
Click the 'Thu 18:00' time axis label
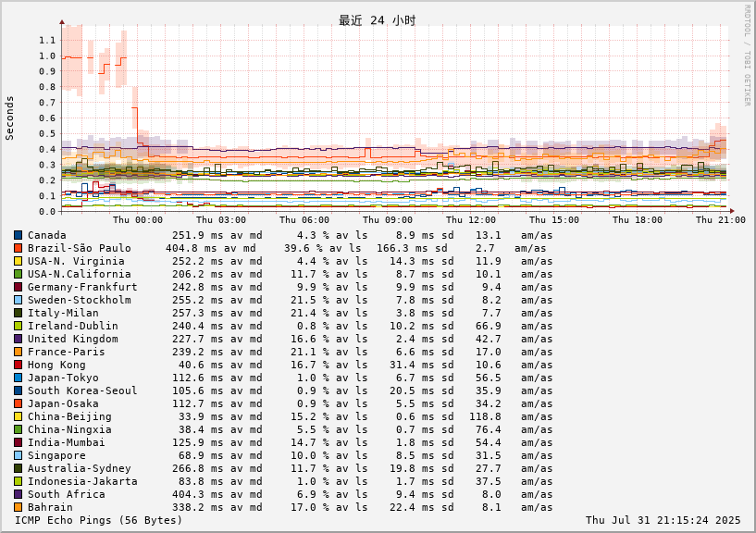tap(638, 220)
